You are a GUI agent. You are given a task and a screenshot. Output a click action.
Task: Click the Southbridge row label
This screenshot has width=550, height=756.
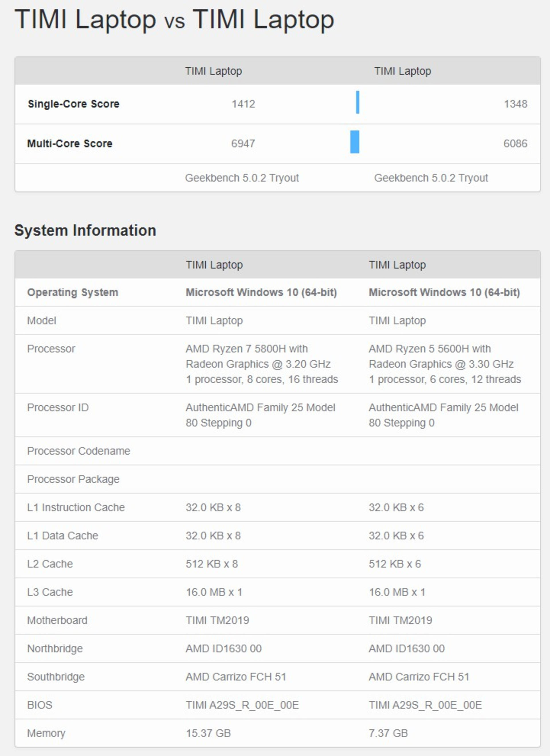click(56, 677)
